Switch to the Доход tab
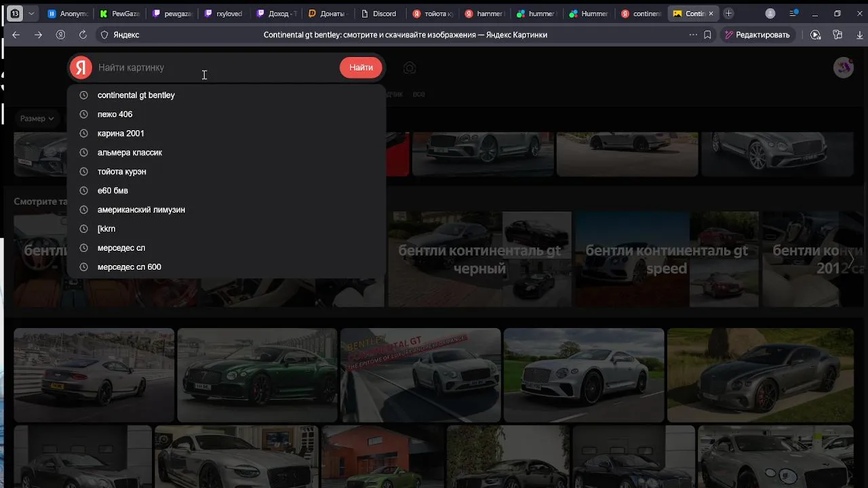 click(275, 14)
